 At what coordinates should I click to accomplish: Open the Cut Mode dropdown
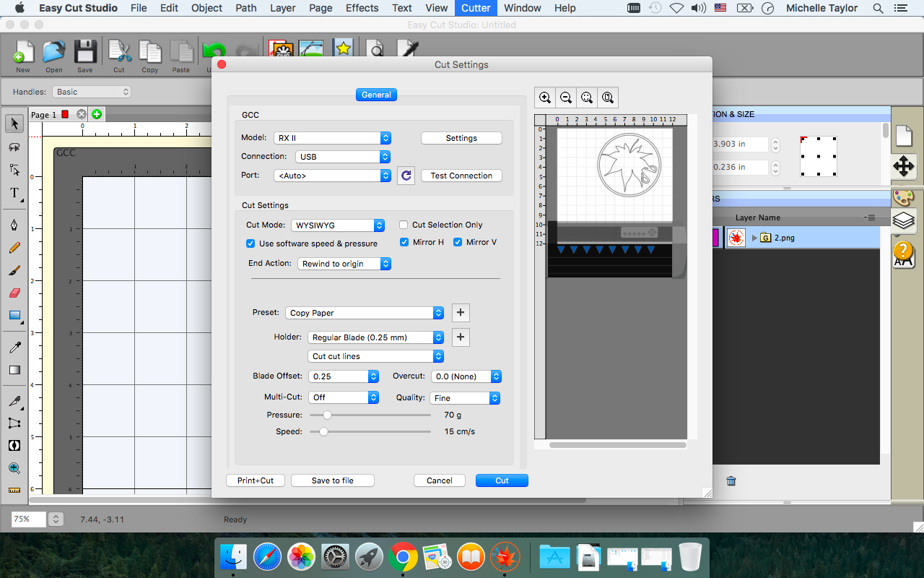(x=338, y=225)
